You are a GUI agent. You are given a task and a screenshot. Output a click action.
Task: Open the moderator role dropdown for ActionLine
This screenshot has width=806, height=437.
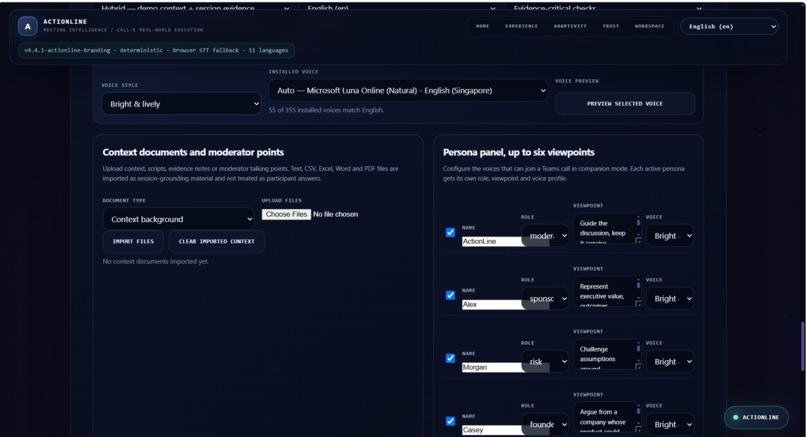click(545, 236)
